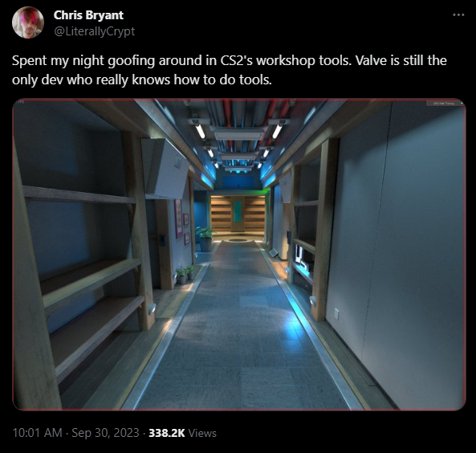Click the small potted plants on floor
Viewport: 476px width, 453px height.
pyautogui.click(x=186, y=274)
